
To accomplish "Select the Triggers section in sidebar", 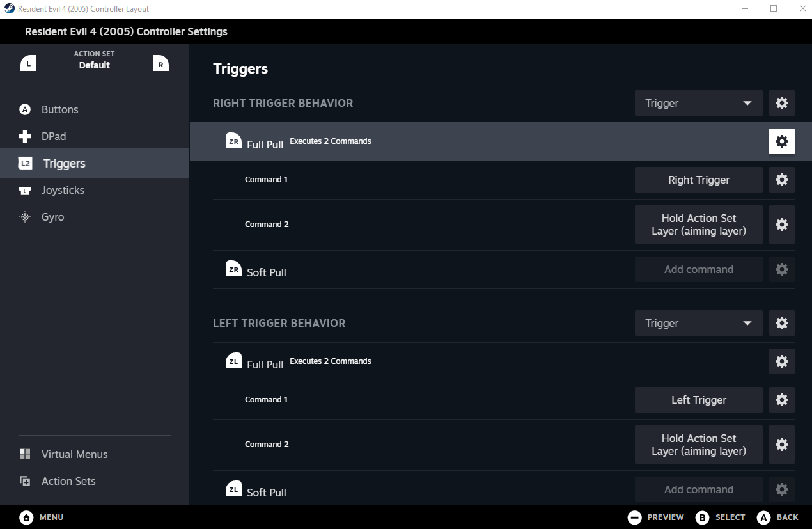I will 95,163.
